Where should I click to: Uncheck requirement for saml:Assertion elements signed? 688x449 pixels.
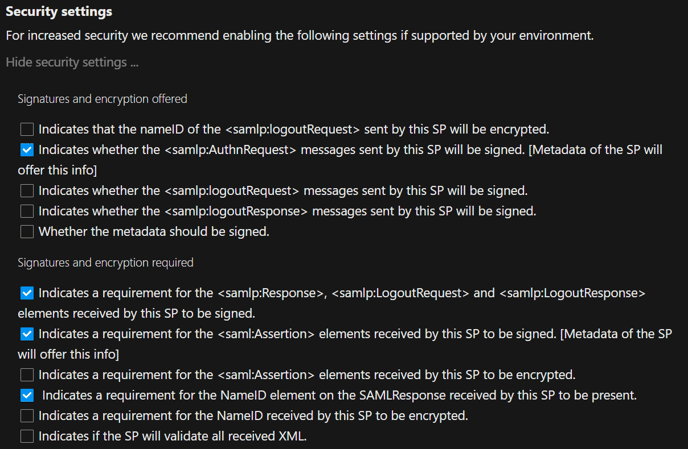point(27,334)
